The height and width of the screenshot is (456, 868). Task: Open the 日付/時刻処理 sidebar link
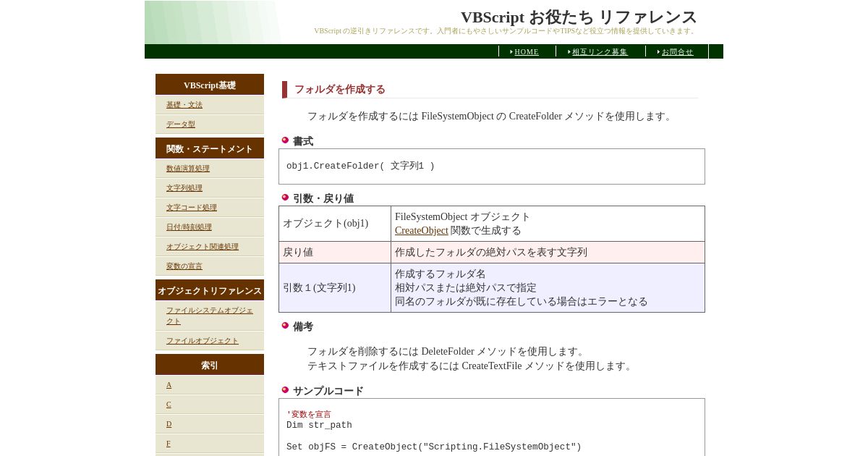tap(189, 227)
